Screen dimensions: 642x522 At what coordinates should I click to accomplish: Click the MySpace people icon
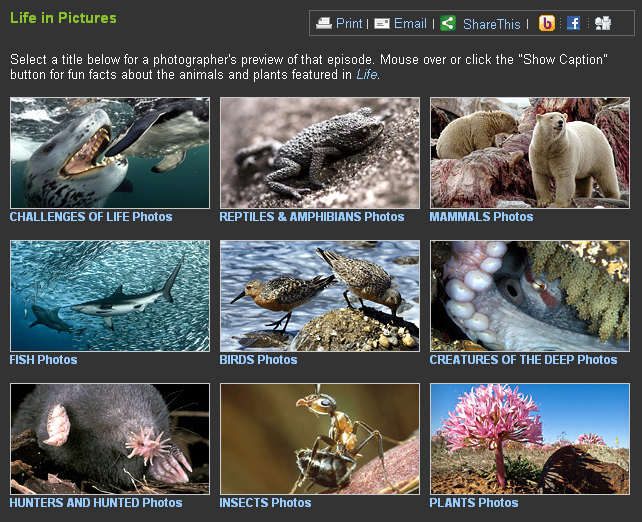pos(603,23)
